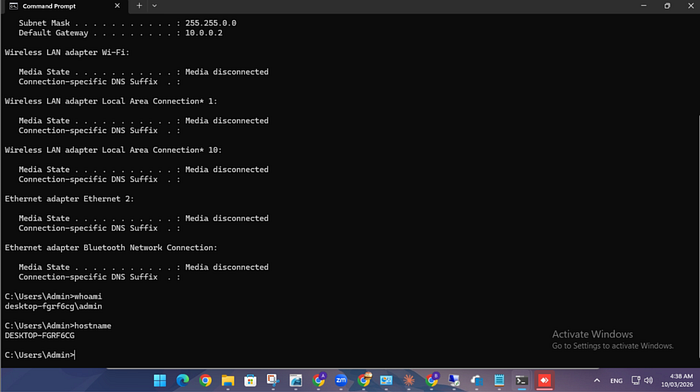Open network status in system tray

(x=636, y=380)
